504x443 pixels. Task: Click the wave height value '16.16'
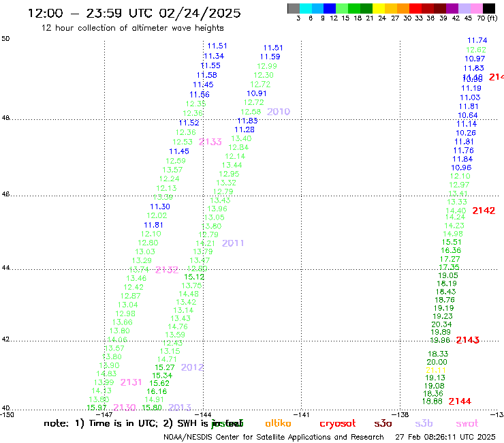(157, 391)
